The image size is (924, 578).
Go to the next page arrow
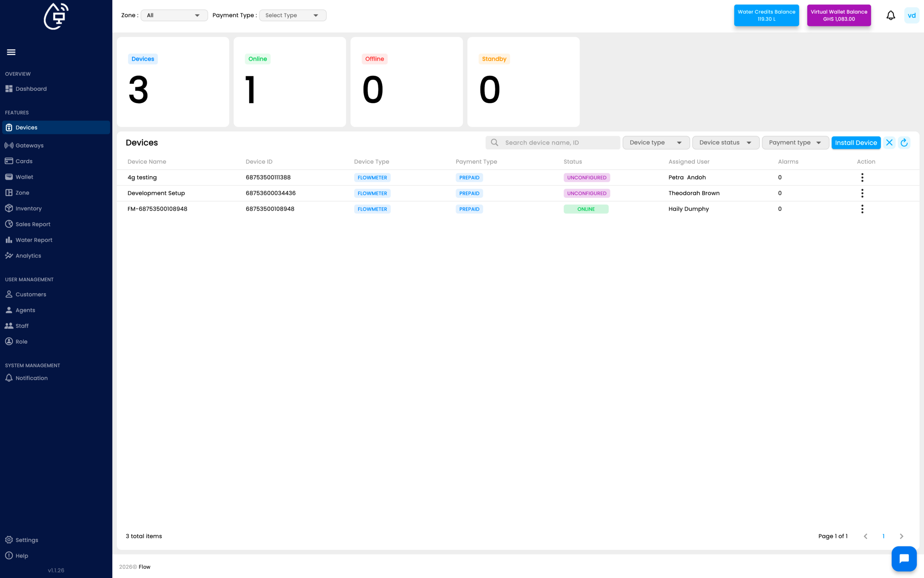[902, 536]
